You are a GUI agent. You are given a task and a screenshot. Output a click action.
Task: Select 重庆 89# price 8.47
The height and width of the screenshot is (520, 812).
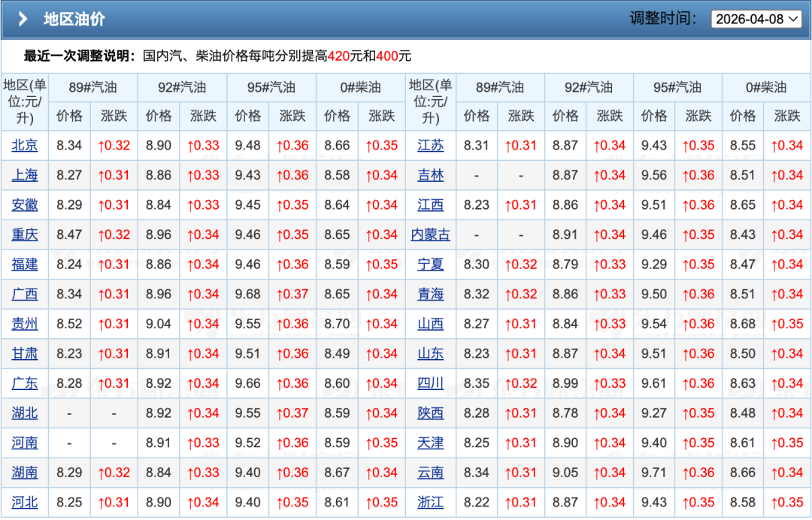pos(69,234)
